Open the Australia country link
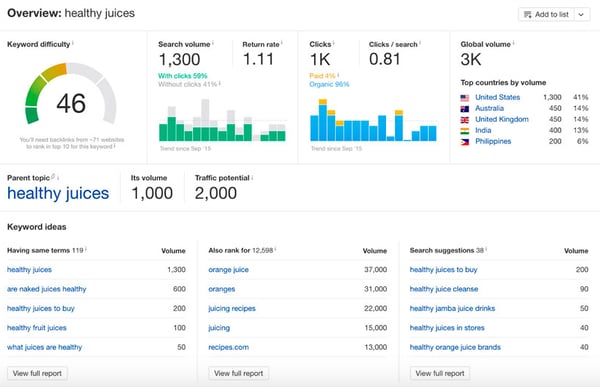This screenshot has height=387, width=600. [x=489, y=108]
